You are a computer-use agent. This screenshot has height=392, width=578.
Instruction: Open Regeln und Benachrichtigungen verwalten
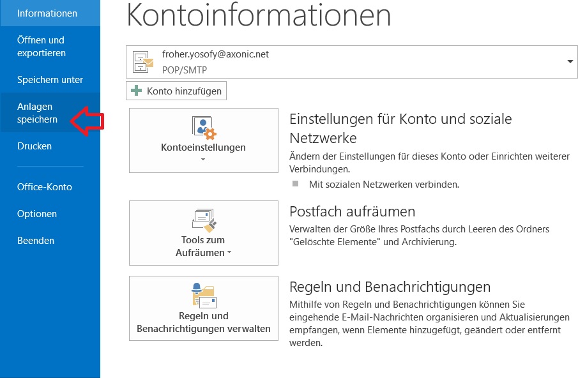coord(204,308)
